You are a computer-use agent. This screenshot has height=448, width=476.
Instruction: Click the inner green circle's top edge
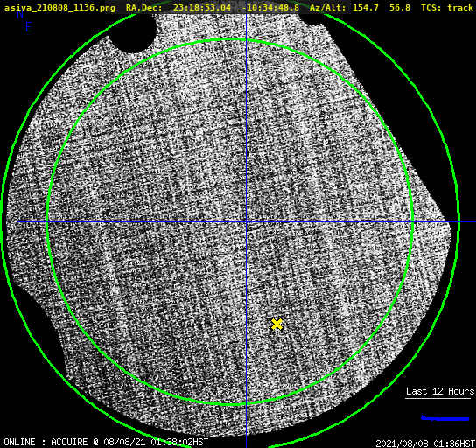[229, 39]
